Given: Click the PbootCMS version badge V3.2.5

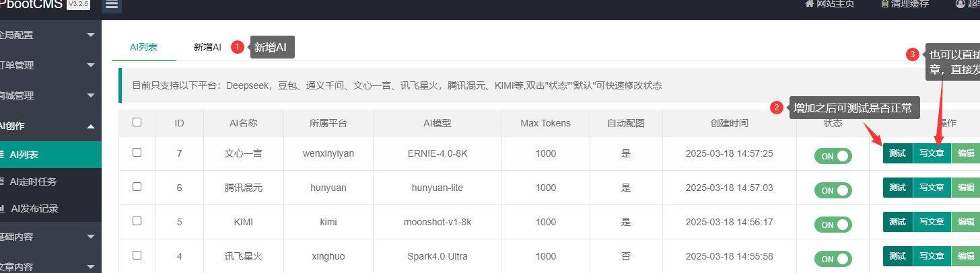Looking at the screenshot, I should 78,4.
